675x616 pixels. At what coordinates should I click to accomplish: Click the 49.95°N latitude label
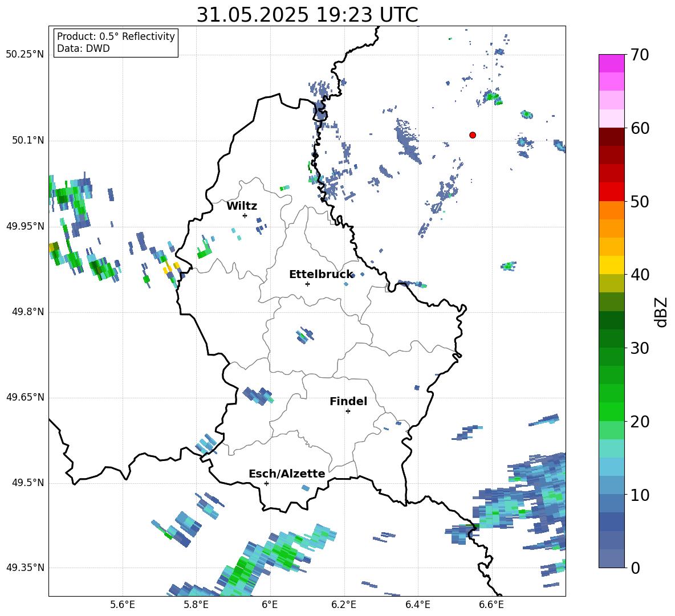click(x=25, y=226)
